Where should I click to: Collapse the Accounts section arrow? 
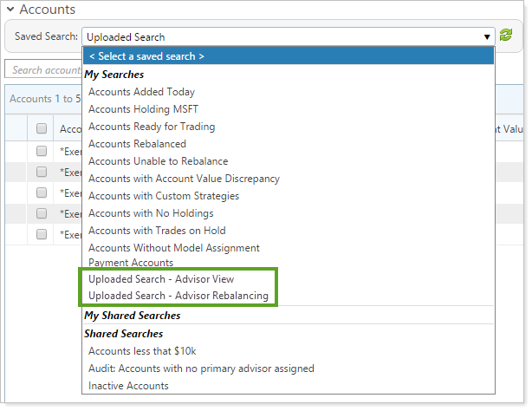pos(10,10)
